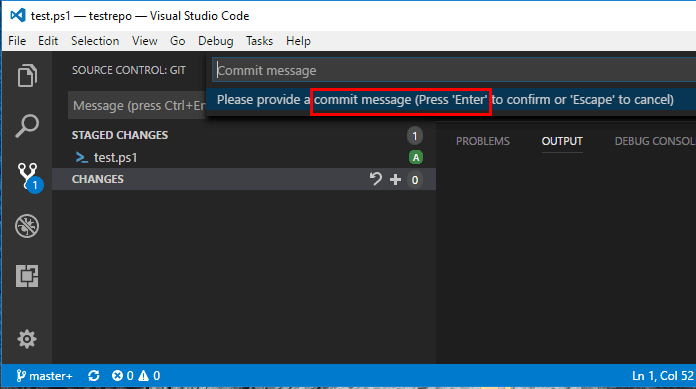The width and height of the screenshot is (696, 389).
Task: Click the errors and warnings status indicator
Action: 135,376
